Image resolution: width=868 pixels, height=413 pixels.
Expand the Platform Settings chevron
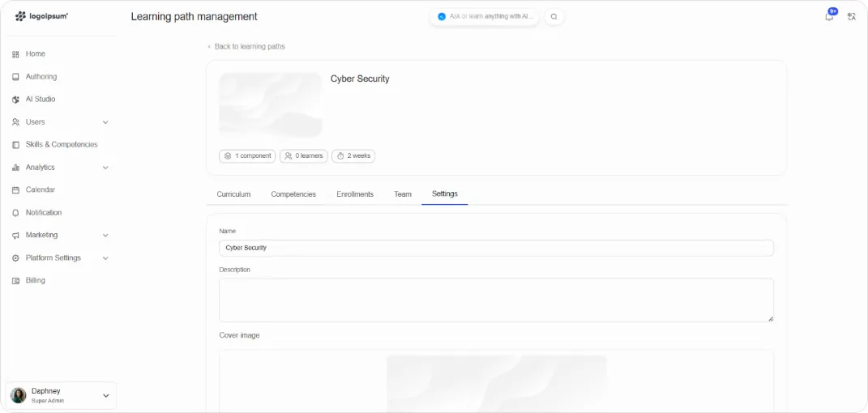[x=105, y=258]
